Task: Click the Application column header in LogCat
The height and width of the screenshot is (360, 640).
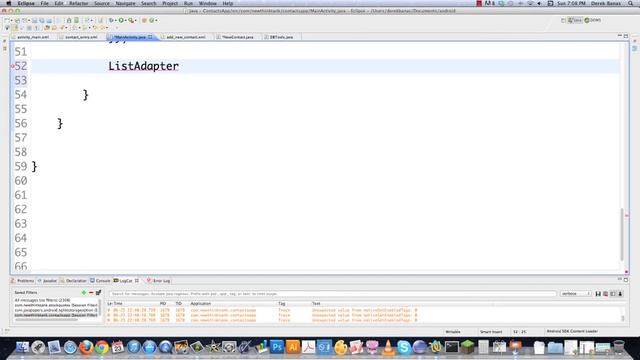Action: [200, 304]
